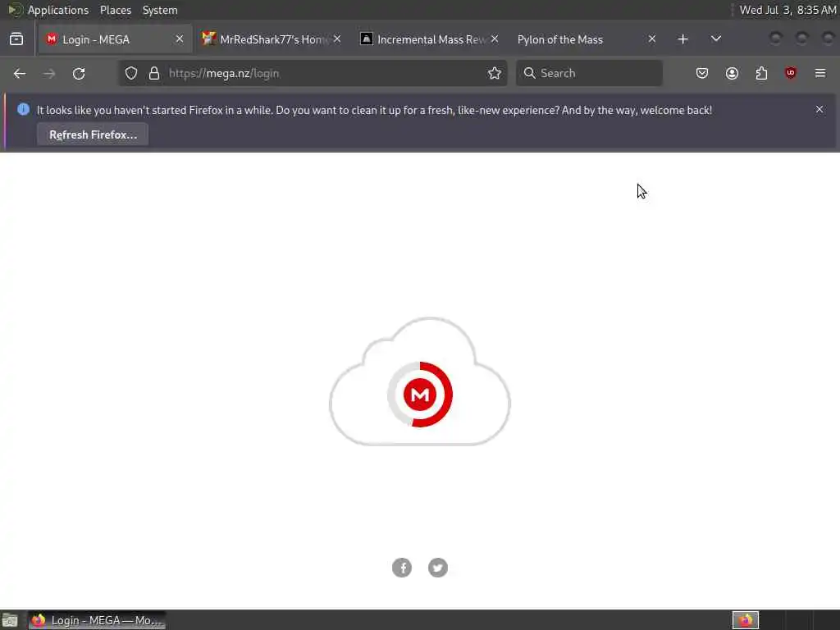Click the Refresh Firefox… button
The height and width of the screenshot is (630, 840).
tap(93, 135)
